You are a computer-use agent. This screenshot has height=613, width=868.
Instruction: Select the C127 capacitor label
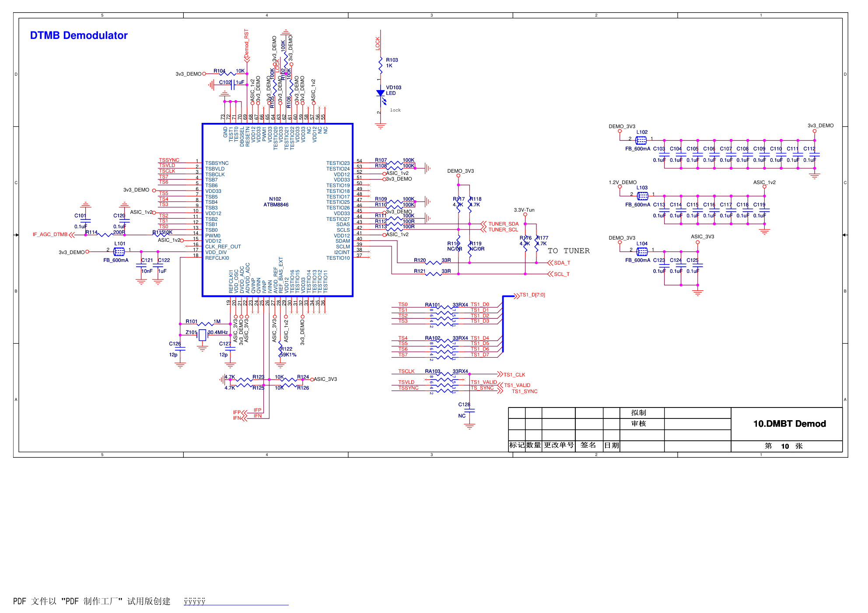(x=225, y=344)
